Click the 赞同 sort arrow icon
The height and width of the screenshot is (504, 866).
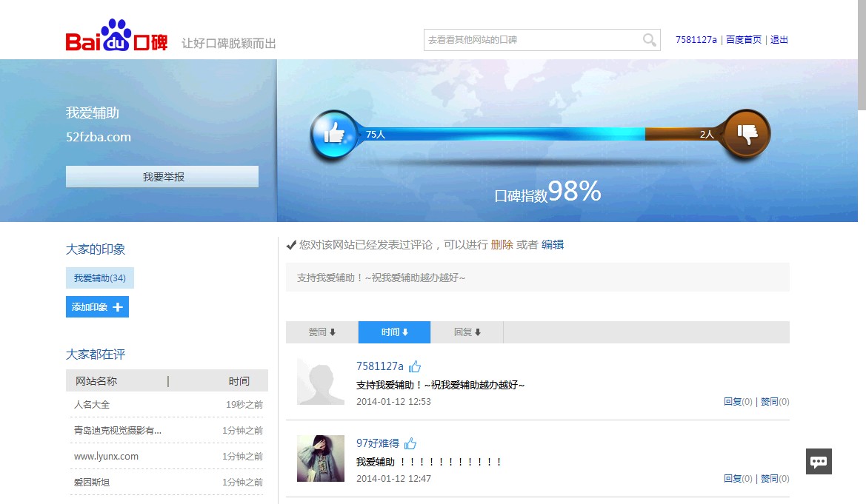pos(333,332)
